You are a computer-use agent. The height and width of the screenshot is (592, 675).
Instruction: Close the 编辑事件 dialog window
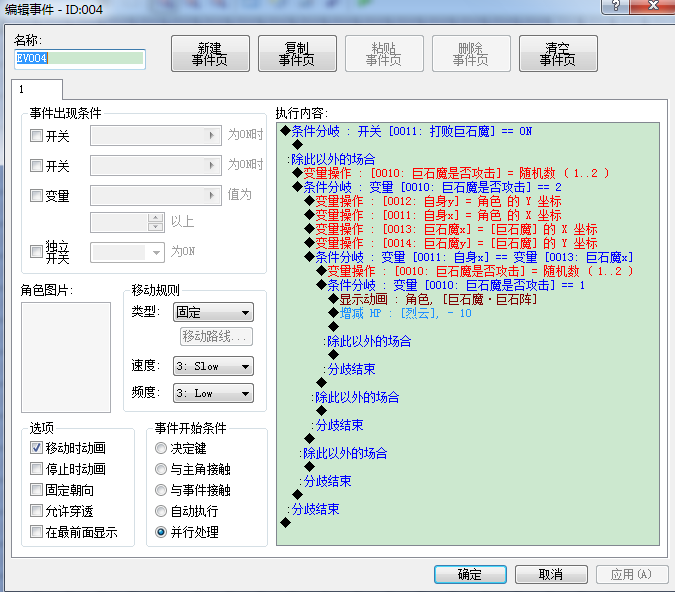pos(653,6)
